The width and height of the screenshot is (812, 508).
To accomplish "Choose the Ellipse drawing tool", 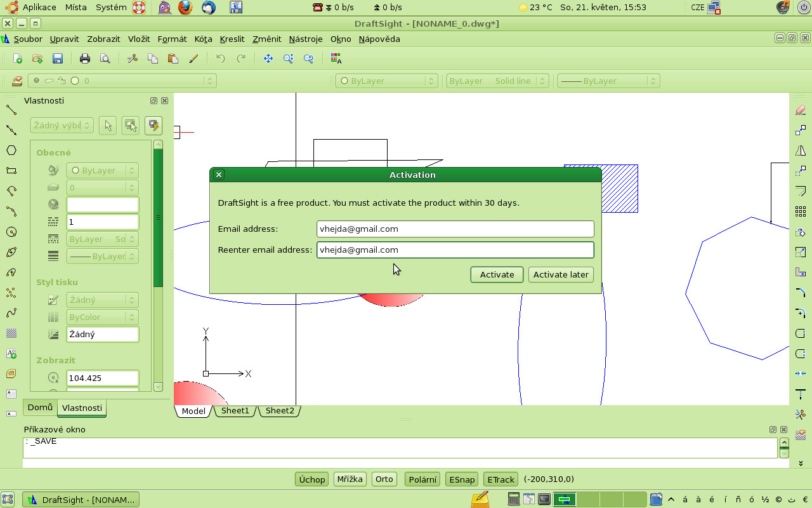I will click(11, 252).
